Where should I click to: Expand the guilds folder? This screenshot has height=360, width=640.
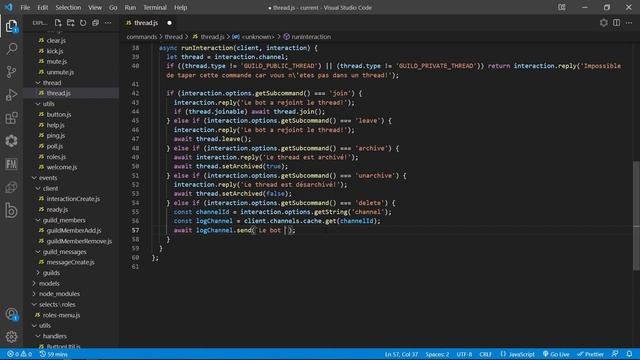coord(51,273)
